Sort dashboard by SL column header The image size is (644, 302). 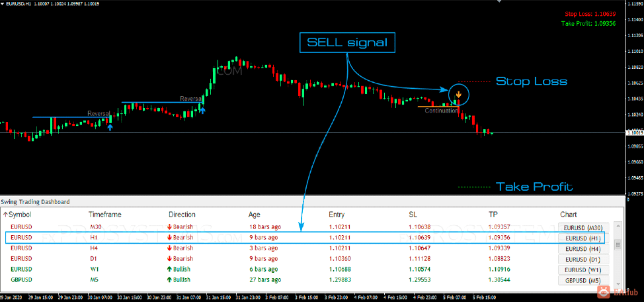(413, 215)
